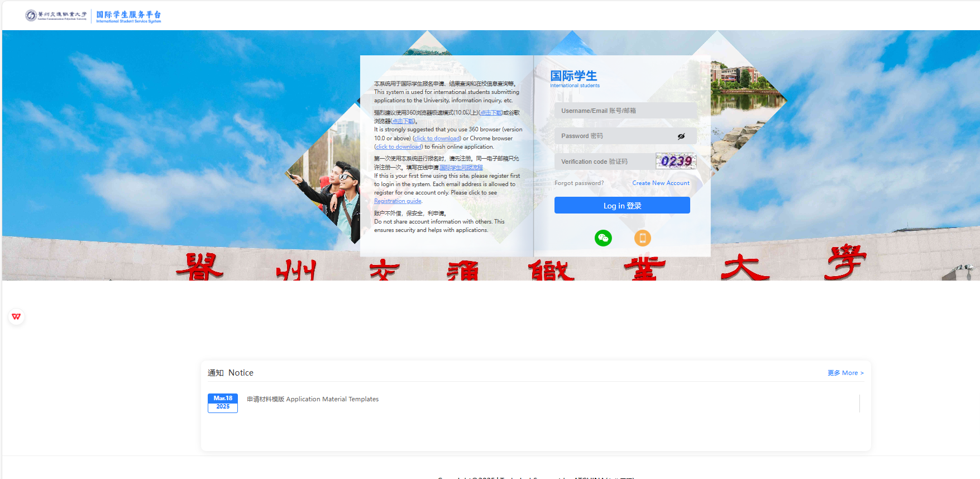The height and width of the screenshot is (479, 980).
Task: Click the Password input field
Action: coord(614,136)
